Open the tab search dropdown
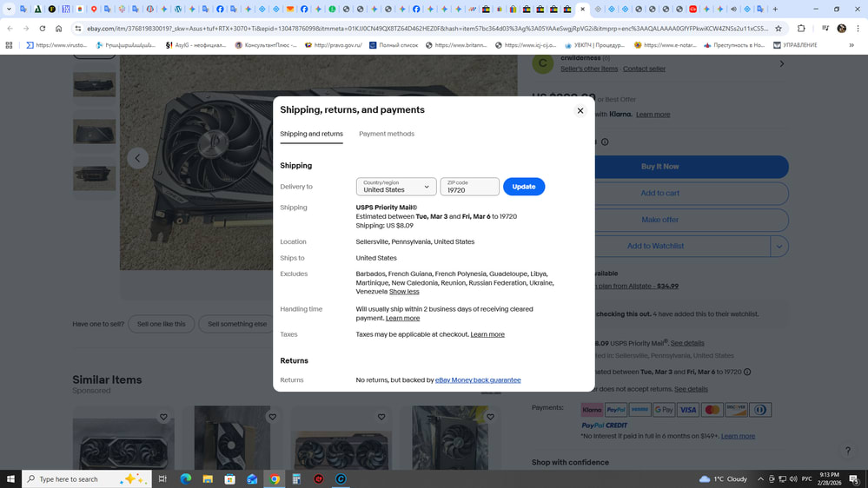This screenshot has height=488, width=868. (x=9, y=9)
